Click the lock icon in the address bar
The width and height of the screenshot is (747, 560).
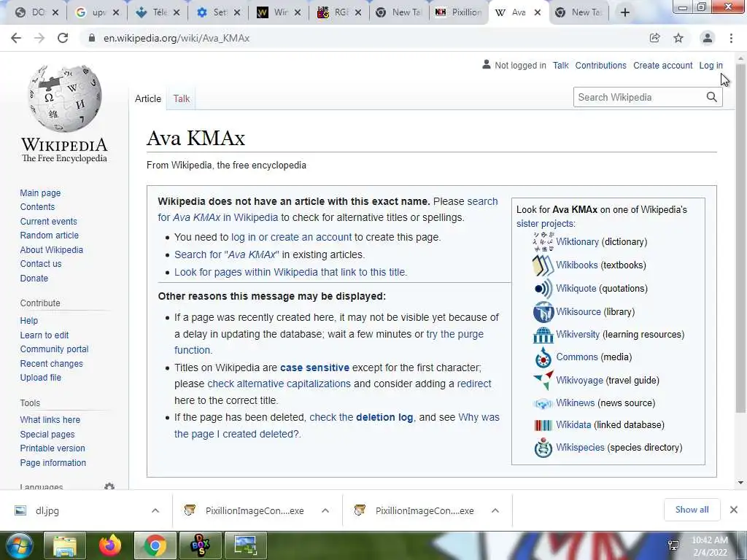click(x=91, y=38)
